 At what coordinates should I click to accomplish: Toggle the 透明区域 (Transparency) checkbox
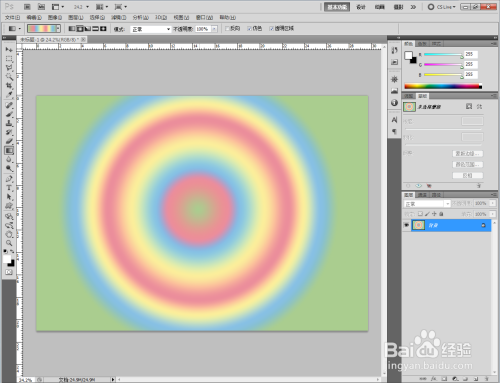271,29
